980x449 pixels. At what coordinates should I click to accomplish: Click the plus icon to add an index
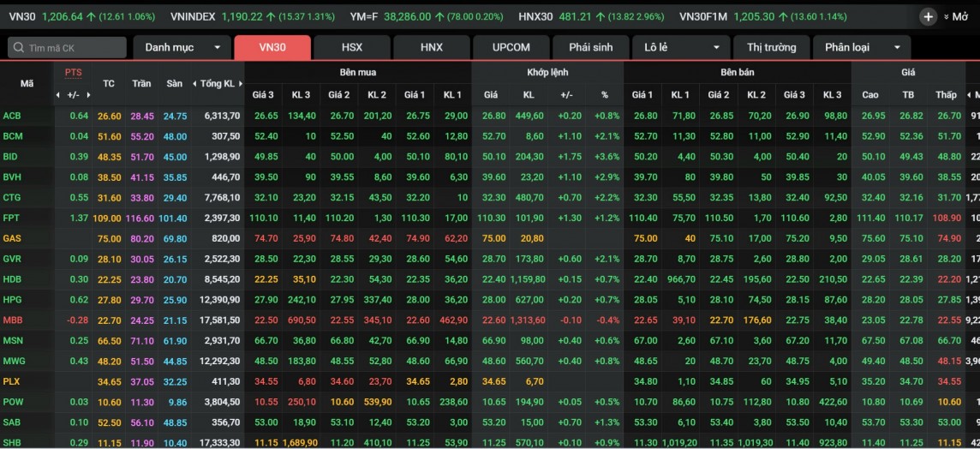tap(928, 17)
